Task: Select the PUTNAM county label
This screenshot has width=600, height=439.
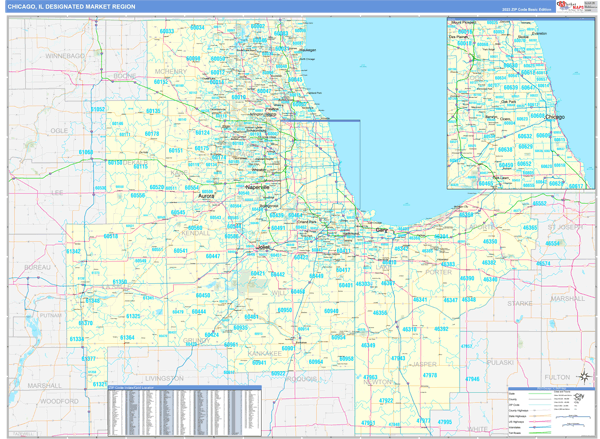Action: 51,315
